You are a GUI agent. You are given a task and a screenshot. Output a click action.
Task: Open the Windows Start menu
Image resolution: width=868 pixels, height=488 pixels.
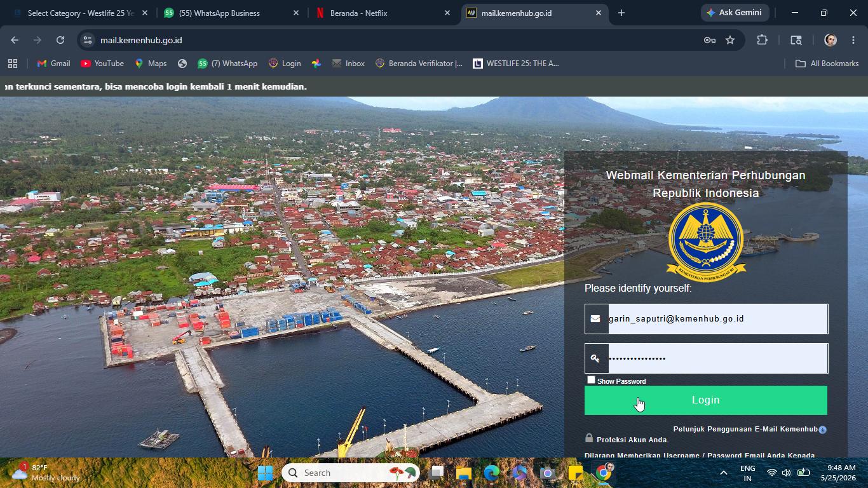tap(265, 473)
